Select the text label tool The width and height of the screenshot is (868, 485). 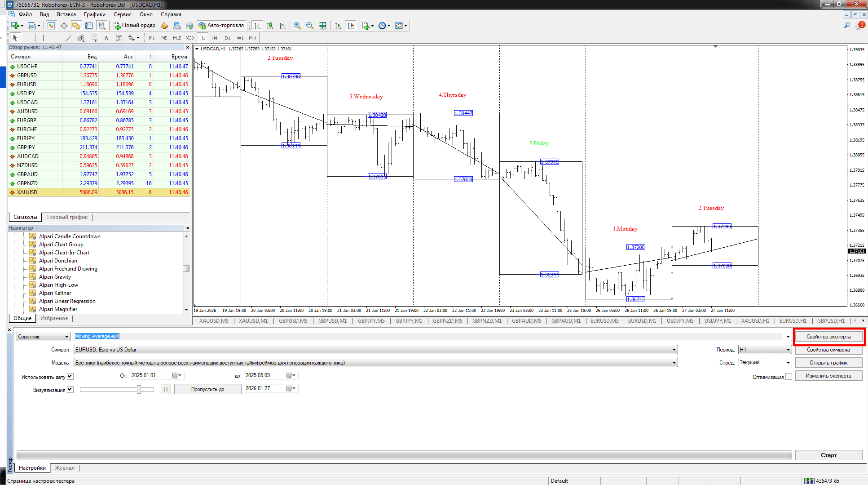tap(119, 38)
